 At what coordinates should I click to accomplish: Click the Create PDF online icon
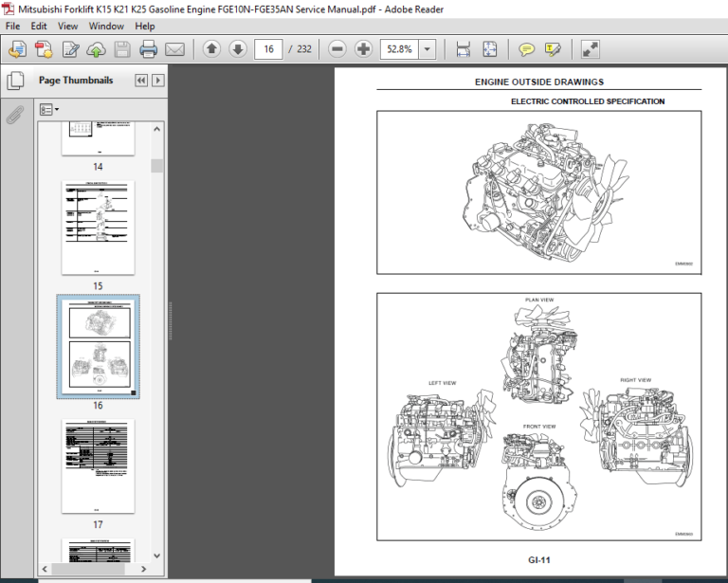click(x=45, y=49)
